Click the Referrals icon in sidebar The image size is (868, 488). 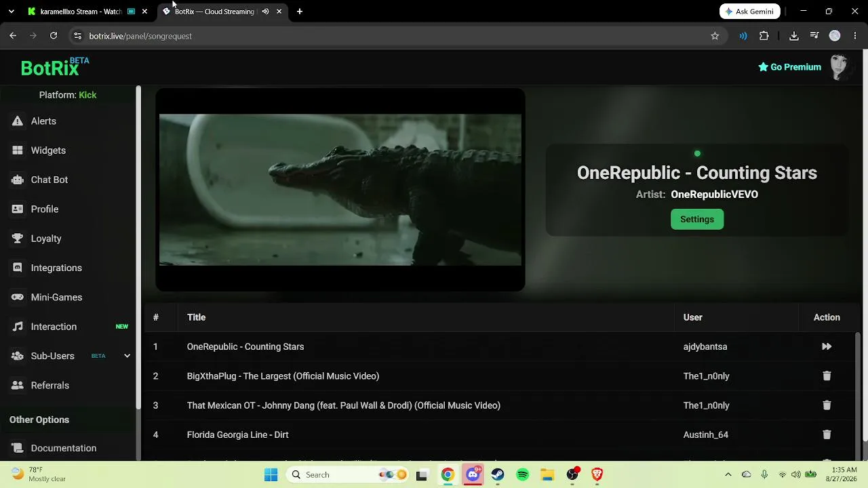18,386
